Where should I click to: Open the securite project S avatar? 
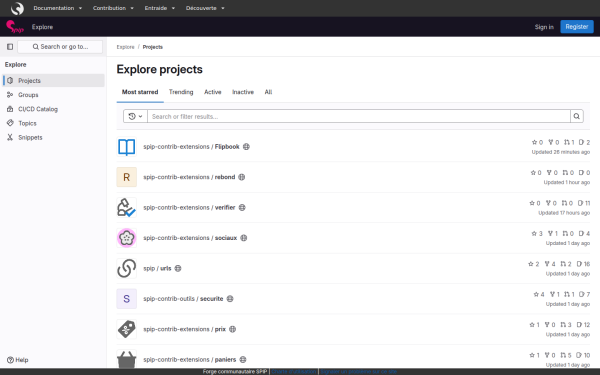click(127, 299)
